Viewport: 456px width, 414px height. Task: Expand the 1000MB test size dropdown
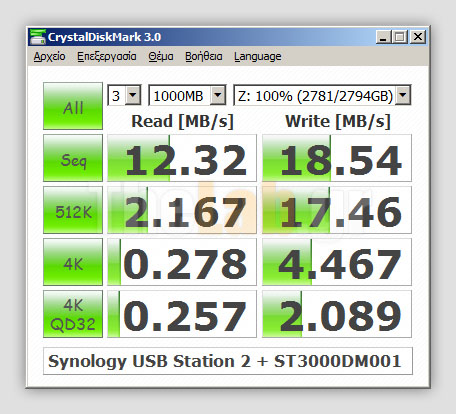218,96
